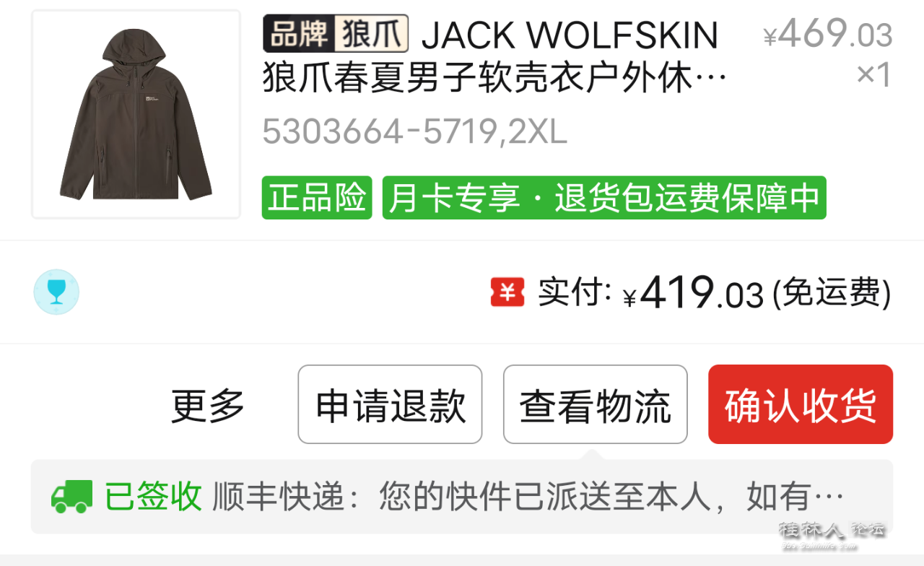924x566 pixels.
Task: Tap the 实付 ¥419.03 paid amount
Action: (651, 293)
